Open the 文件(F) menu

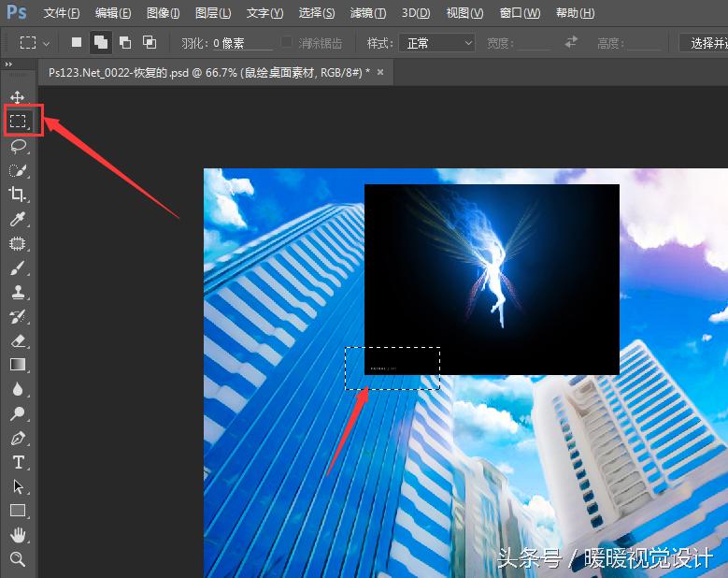pos(62,13)
